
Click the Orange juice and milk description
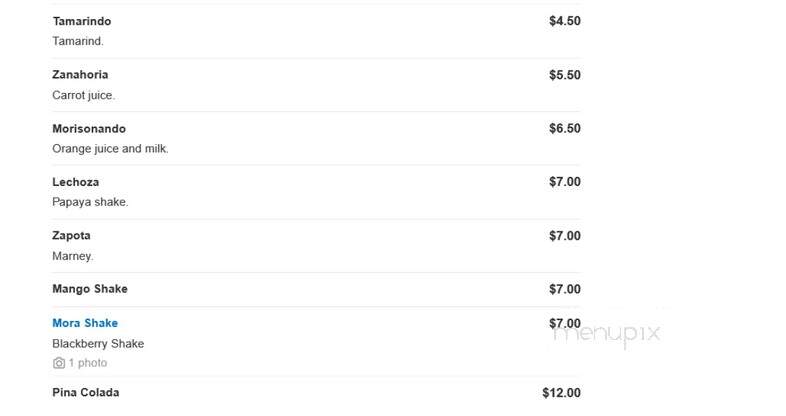[110, 149]
